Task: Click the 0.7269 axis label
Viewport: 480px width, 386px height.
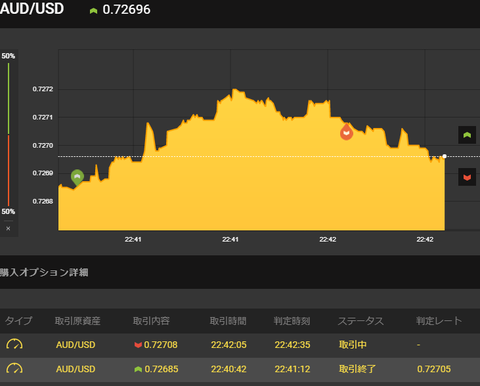Action: [43, 173]
